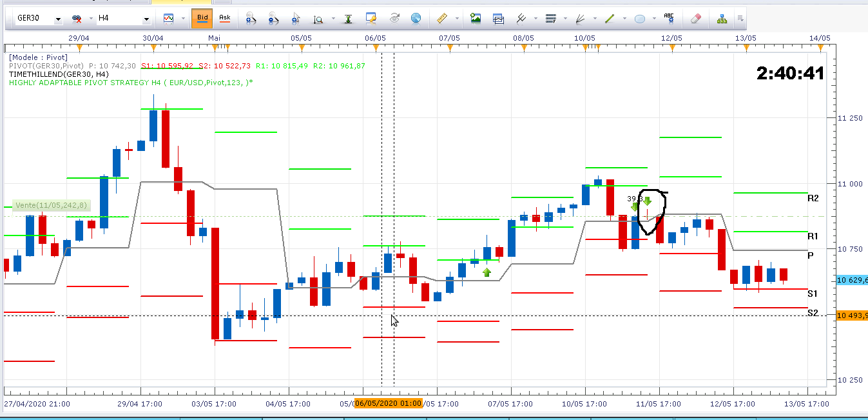The height and width of the screenshot is (420, 868).
Task: Open the chart type icon
Action: pyautogui.click(x=169, y=19)
